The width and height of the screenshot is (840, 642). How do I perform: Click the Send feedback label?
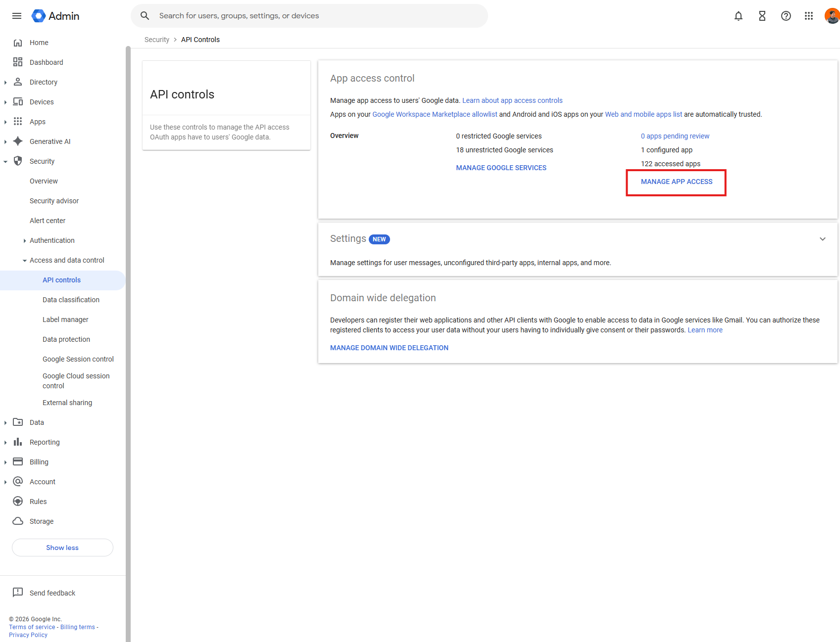[52, 593]
